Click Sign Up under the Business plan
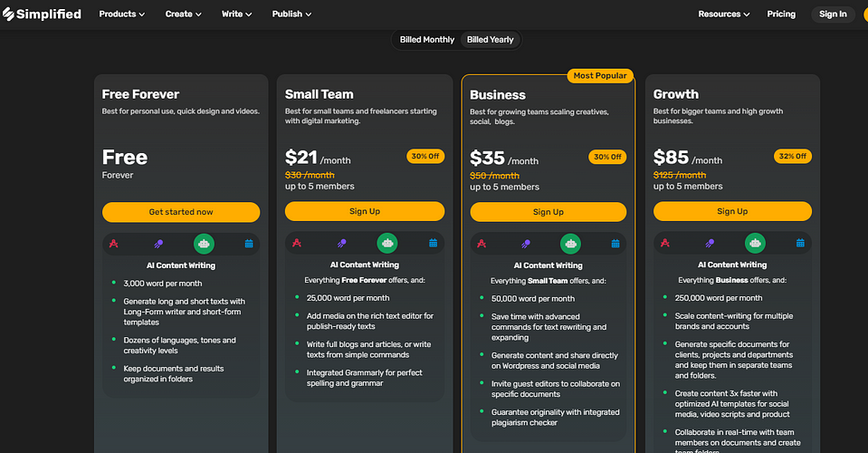The image size is (868, 453). pos(548,212)
